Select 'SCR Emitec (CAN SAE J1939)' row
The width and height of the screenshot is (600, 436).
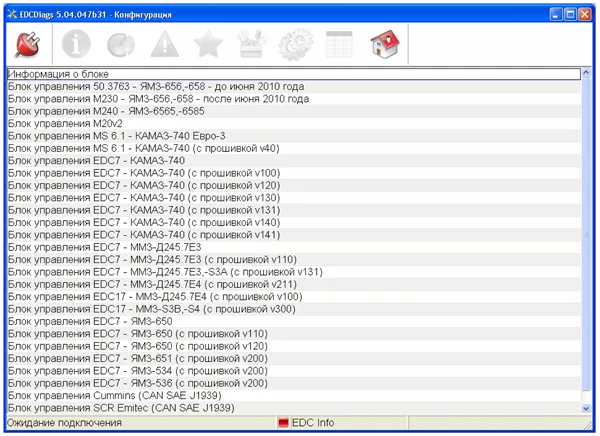point(294,408)
